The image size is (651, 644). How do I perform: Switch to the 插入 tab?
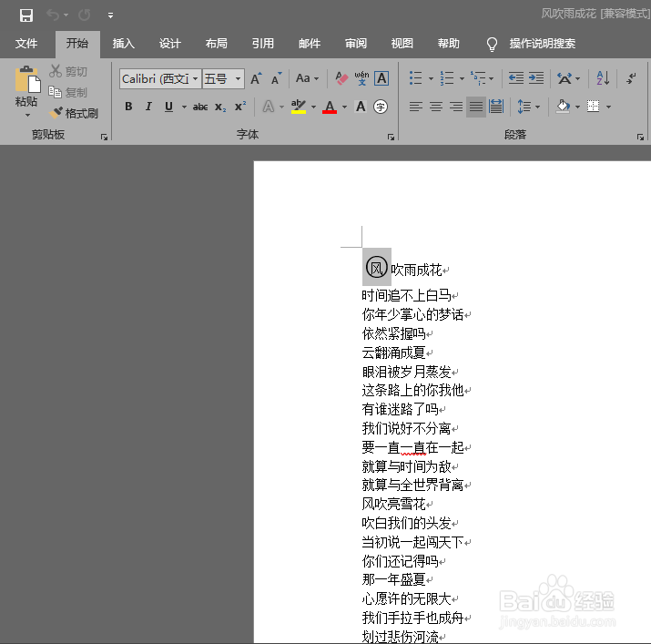[123, 44]
